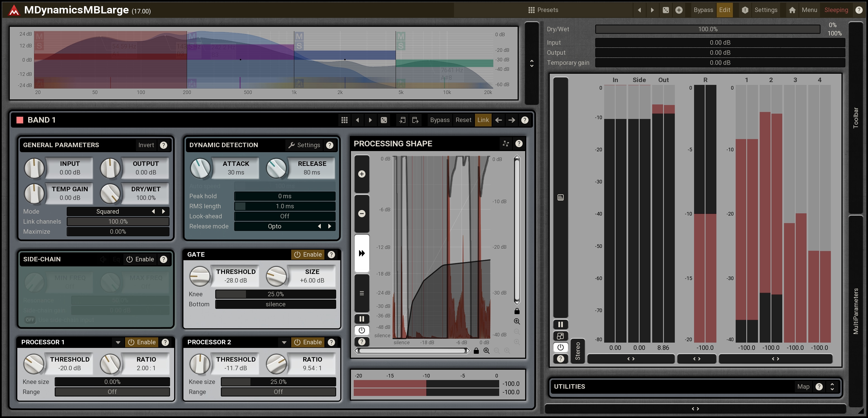Open the Menu item in the title bar
This screenshot has width=868, height=418.
click(809, 10)
